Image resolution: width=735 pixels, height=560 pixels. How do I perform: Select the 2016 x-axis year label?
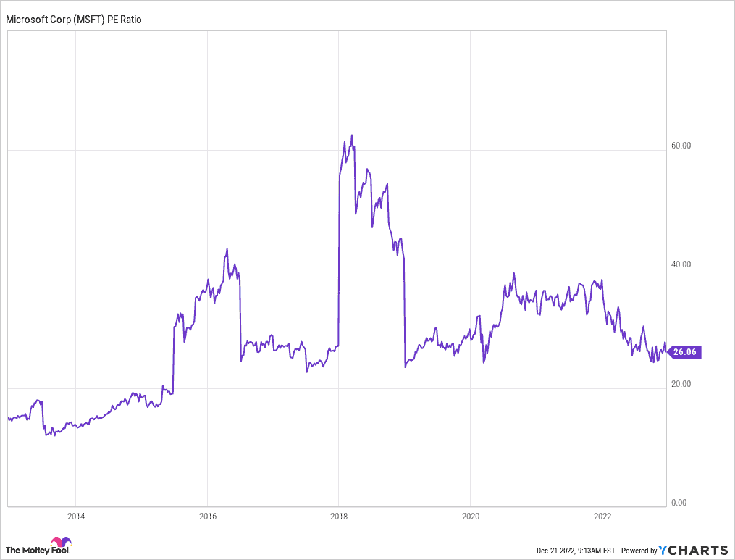coord(207,516)
